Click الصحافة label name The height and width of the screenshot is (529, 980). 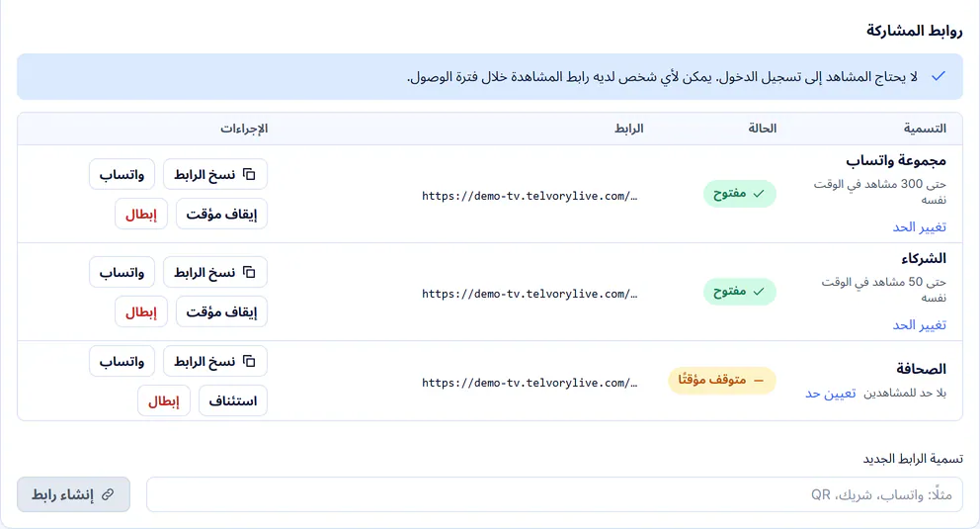pos(922,369)
